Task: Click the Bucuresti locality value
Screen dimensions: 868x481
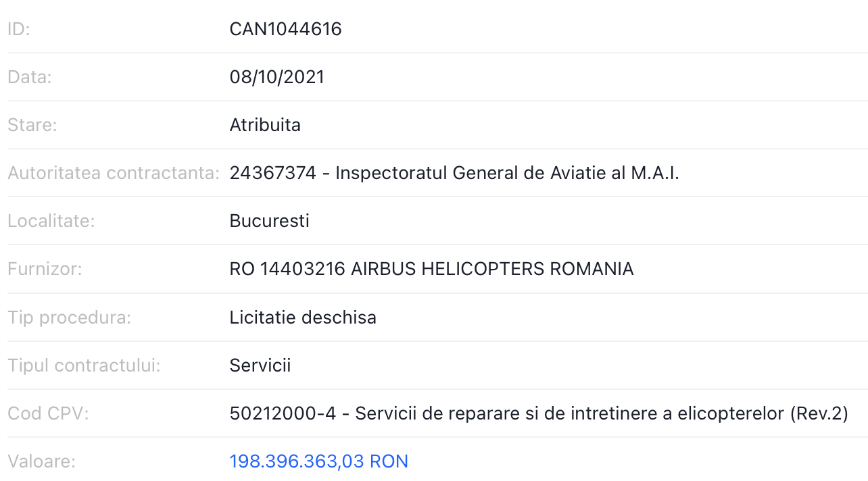Action: (x=269, y=221)
